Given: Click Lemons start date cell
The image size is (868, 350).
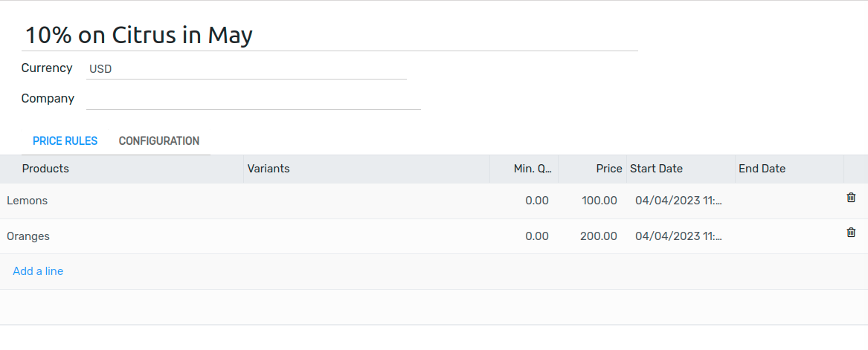Looking at the screenshot, I should (x=681, y=201).
